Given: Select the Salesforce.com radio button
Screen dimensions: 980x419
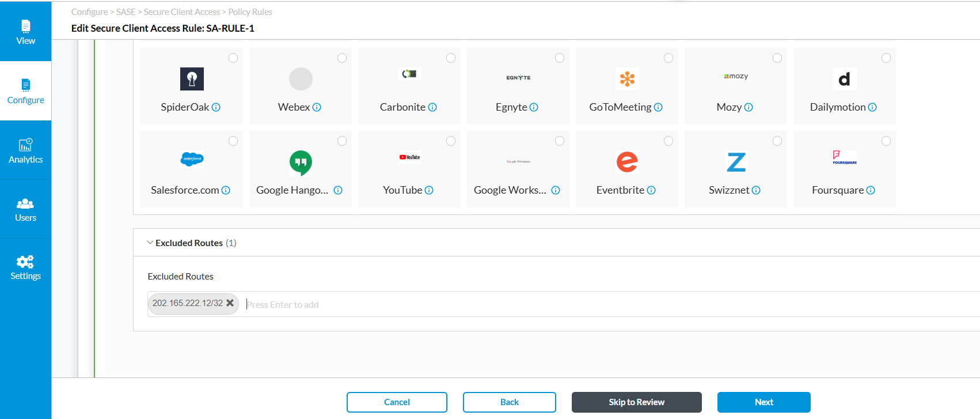Looking at the screenshot, I should (233, 141).
